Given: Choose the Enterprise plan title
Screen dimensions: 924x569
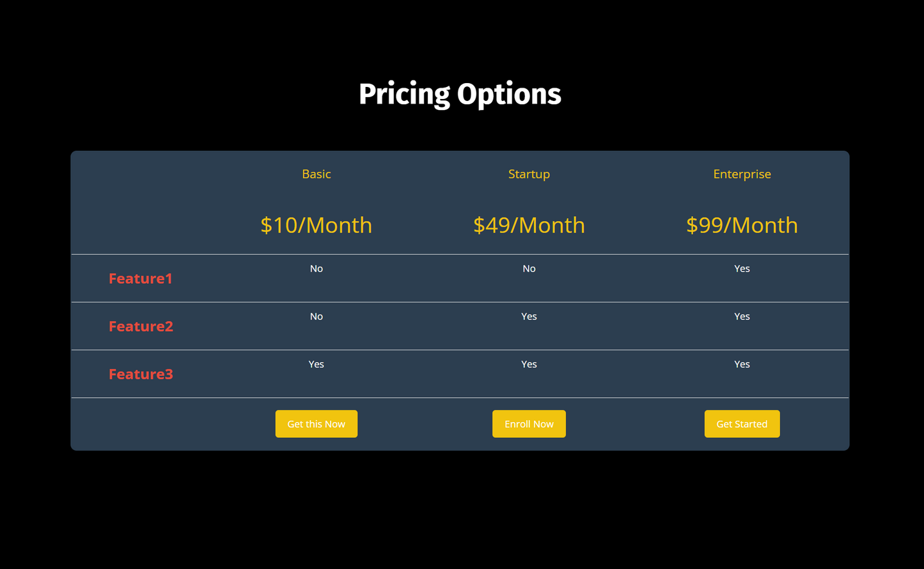Looking at the screenshot, I should [x=742, y=174].
